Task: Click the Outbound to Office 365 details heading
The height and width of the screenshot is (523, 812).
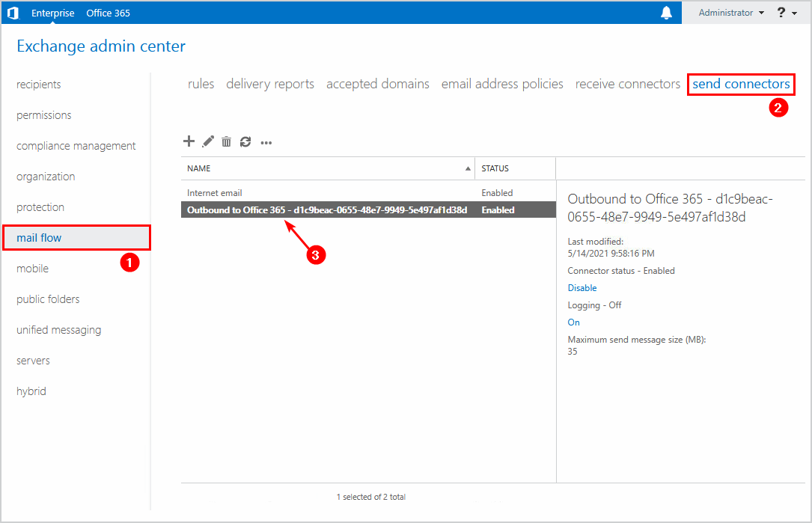Action: (x=670, y=208)
